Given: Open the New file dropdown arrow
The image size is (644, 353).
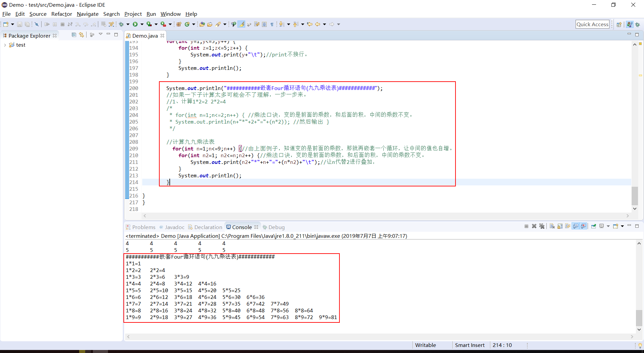Looking at the screenshot, I should [x=12, y=24].
